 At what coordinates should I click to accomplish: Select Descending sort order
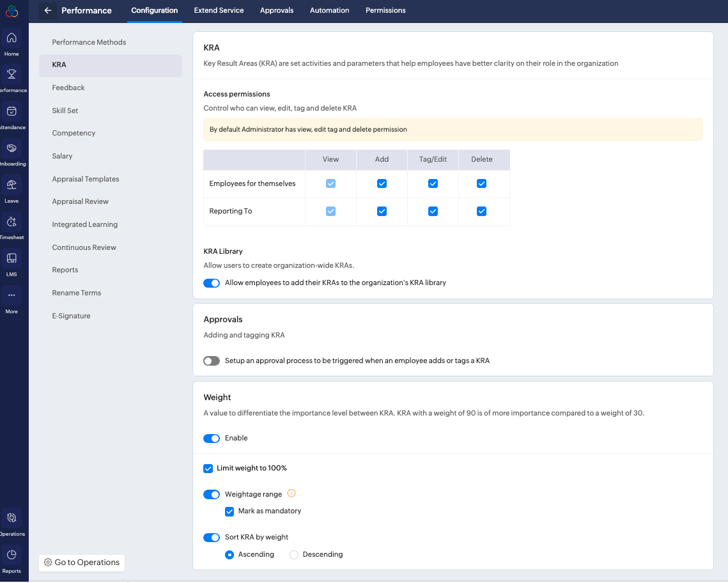click(x=294, y=555)
